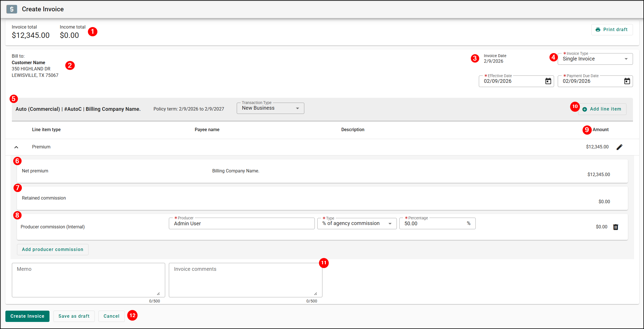Click the trash icon for producer commission

[616, 227]
